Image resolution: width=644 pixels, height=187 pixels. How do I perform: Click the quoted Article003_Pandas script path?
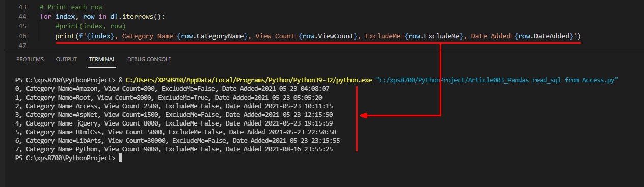pos(497,80)
